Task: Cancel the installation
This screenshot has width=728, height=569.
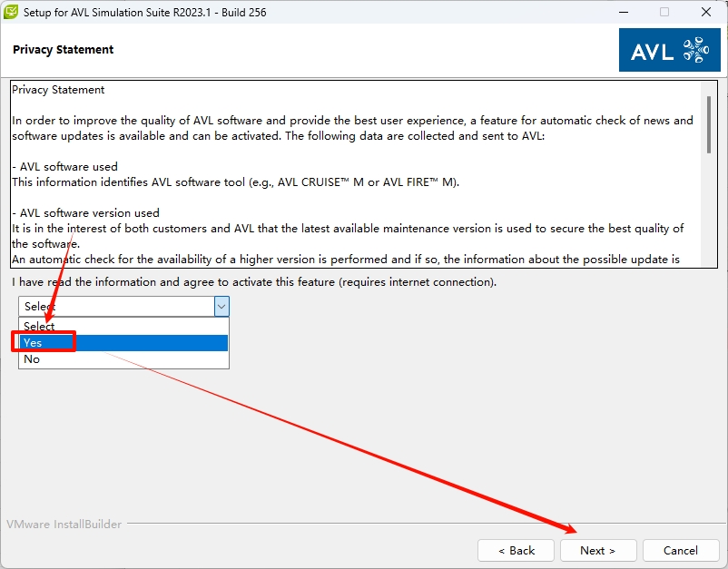Action: pyautogui.click(x=680, y=550)
